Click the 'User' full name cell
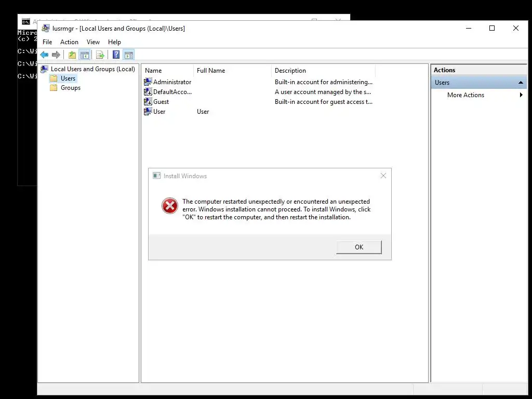Image resolution: width=532 pixels, height=399 pixels. [203, 111]
